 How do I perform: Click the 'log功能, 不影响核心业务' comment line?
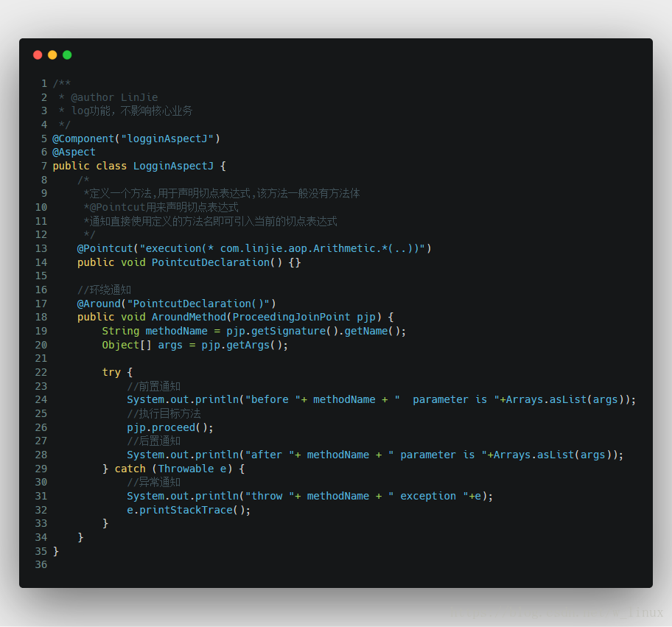tap(132, 111)
